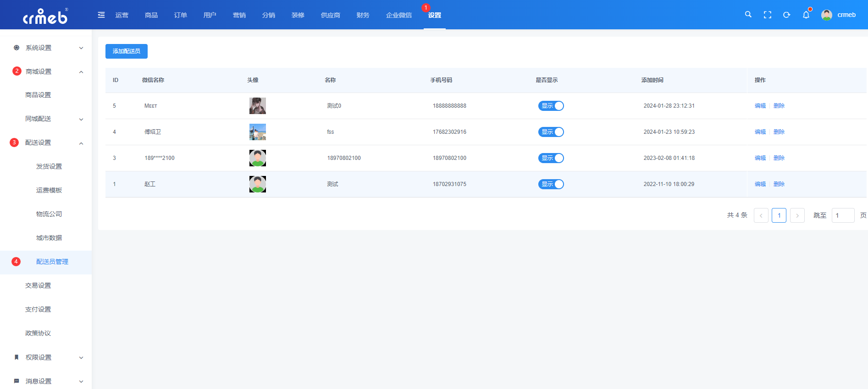Open the search icon in header
The image size is (868, 389).
tap(748, 15)
